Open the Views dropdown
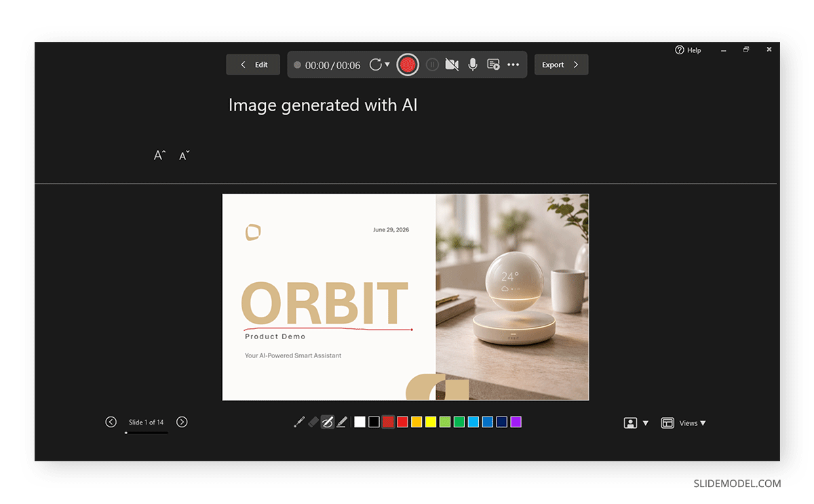The image size is (814, 504). [684, 423]
